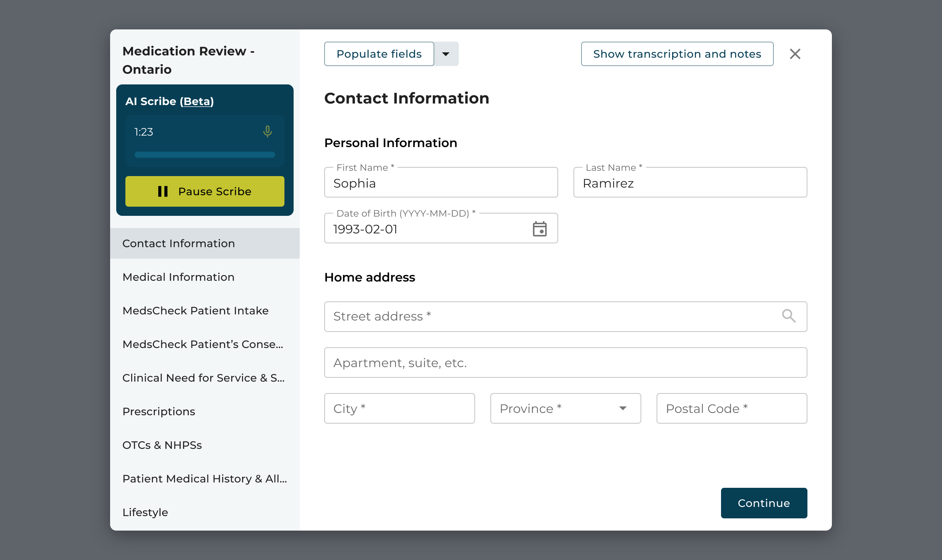Click the Personal Information subheading
This screenshot has height=560, width=942.
tap(391, 143)
